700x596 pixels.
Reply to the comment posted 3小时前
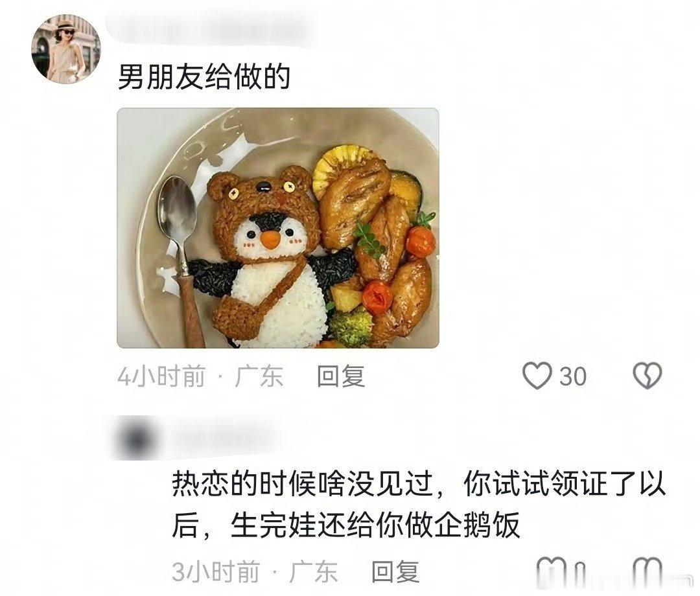click(395, 571)
